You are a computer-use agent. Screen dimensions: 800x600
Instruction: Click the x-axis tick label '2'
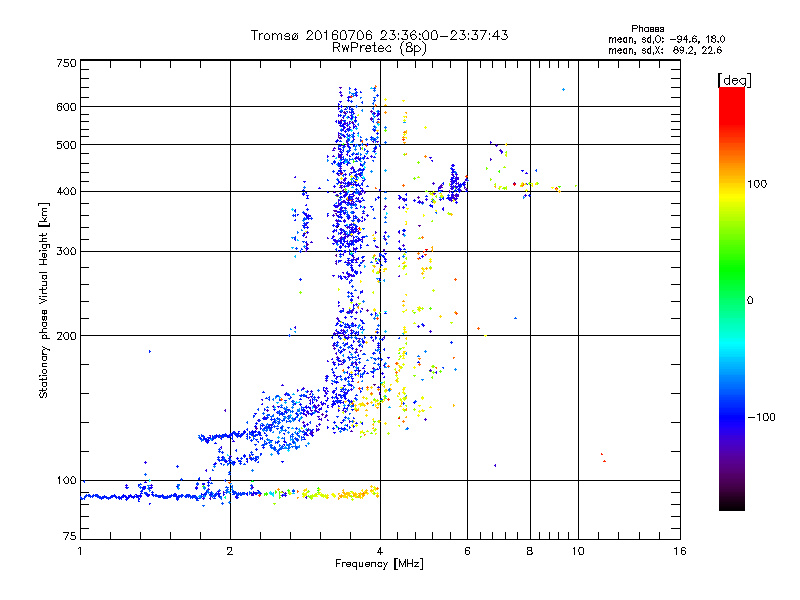tap(230, 551)
